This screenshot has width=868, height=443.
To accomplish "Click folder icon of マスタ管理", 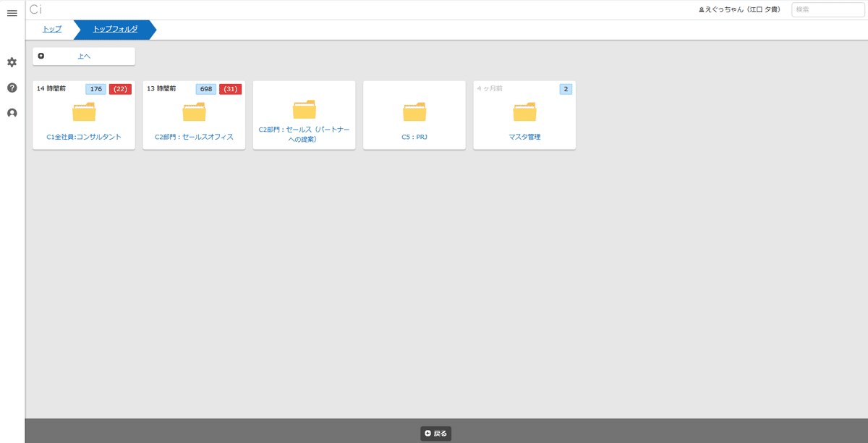I will (524, 111).
